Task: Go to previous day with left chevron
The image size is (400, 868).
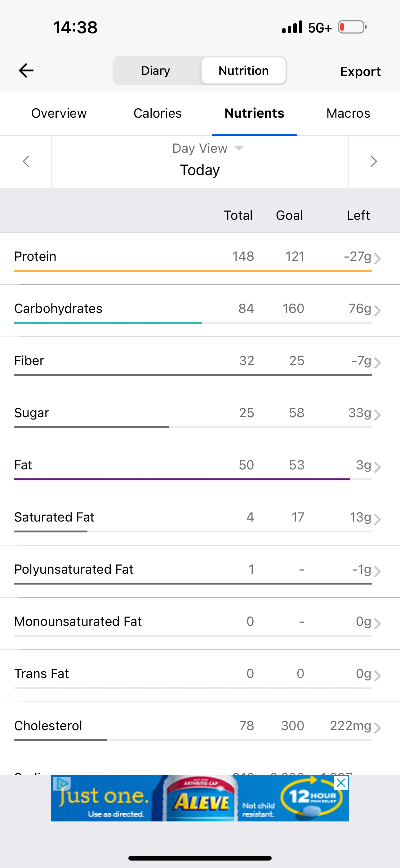Action: coord(26,161)
